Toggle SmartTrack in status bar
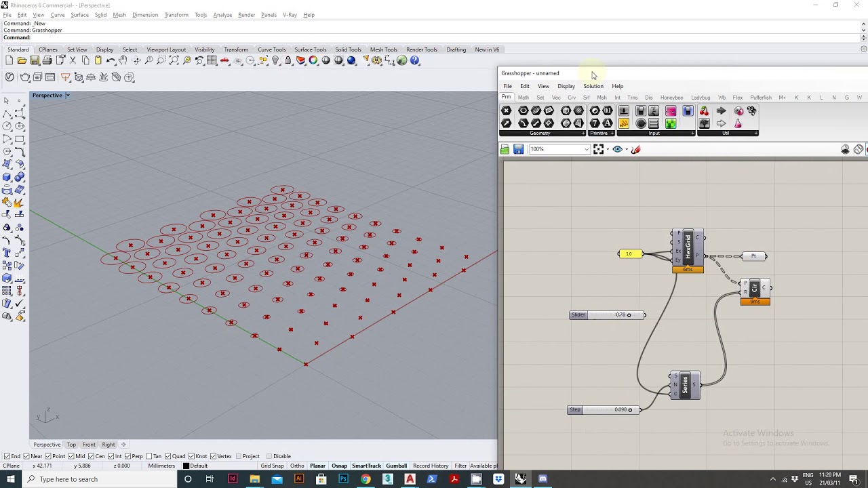The height and width of the screenshot is (488, 868). (x=366, y=466)
